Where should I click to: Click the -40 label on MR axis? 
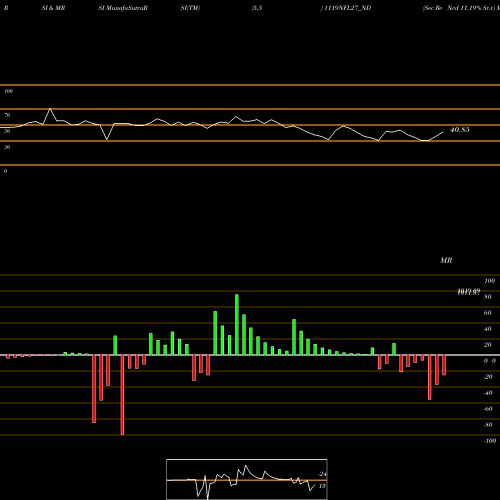coord(488,393)
